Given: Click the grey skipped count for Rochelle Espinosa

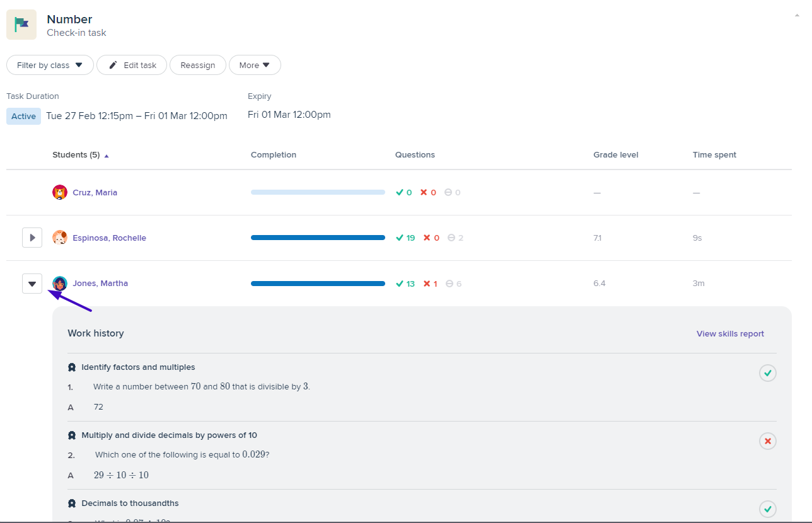Looking at the screenshot, I should coord(455,238).
